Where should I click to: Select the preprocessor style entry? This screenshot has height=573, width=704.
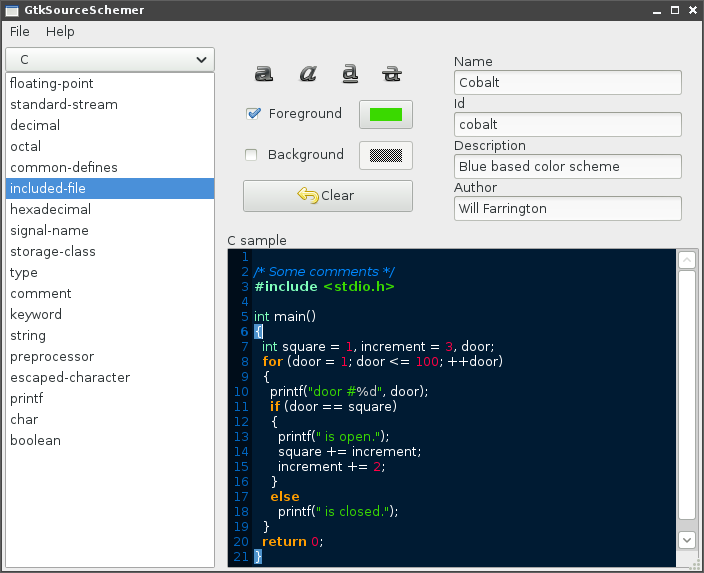52,357
